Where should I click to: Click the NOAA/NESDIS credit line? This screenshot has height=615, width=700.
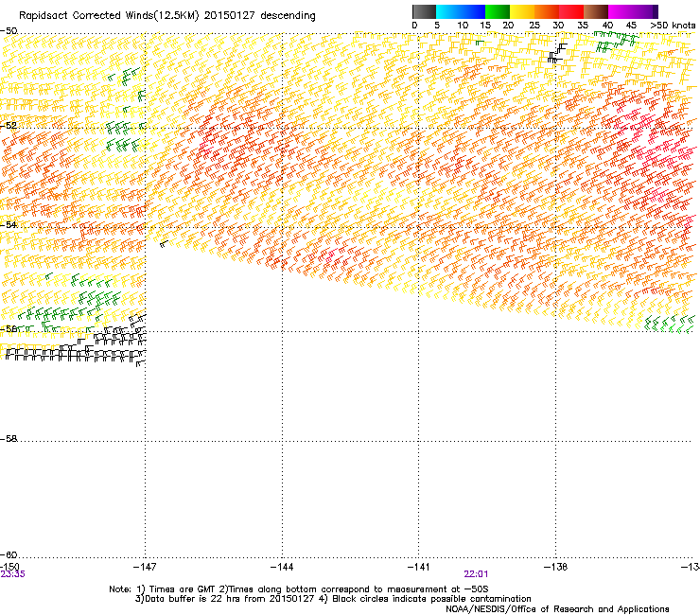tap(557, 609)
